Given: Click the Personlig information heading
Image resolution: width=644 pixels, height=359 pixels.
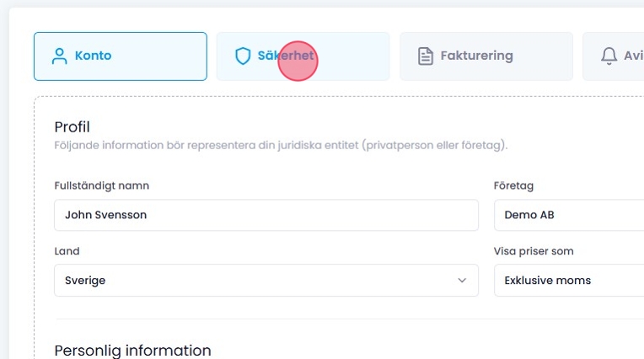Looking at the screenshot, I should click(x=132, y=350).
